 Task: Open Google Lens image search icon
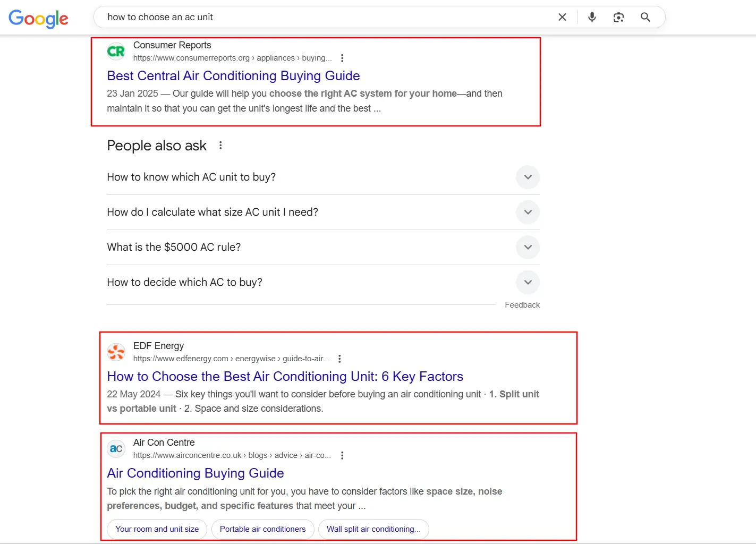click(618, 17)
